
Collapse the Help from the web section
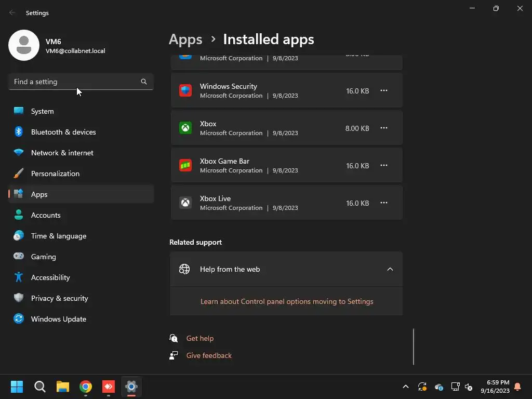pyautogui.click(x=390, y=269)
